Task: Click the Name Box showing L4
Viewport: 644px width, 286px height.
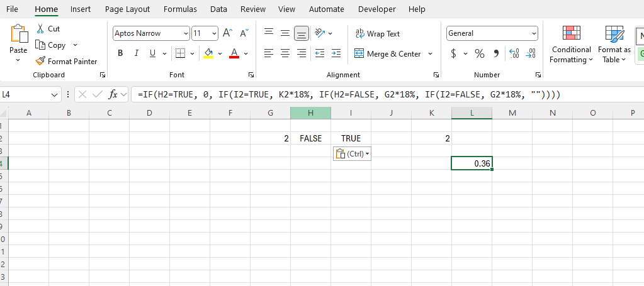Action: pos(31,95)
